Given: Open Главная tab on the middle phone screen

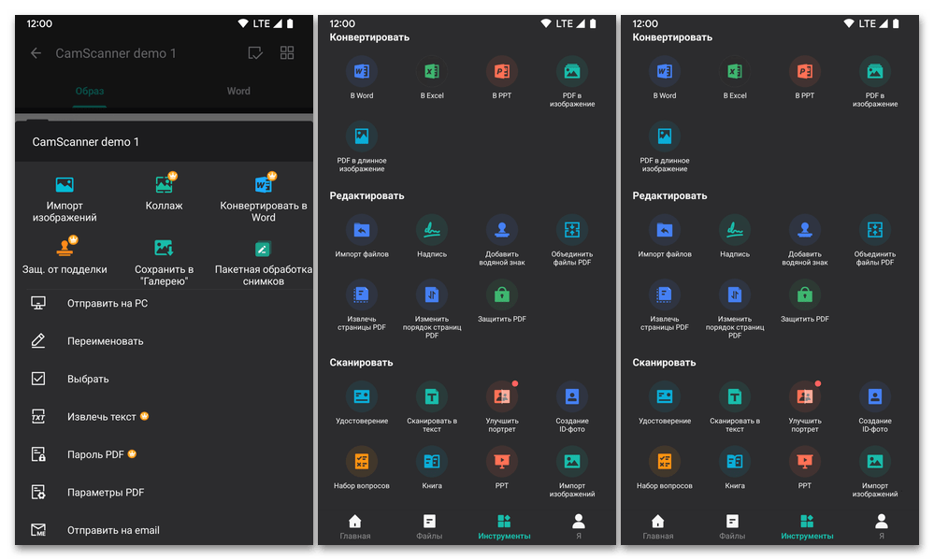Looking at the screenshot, I should pyautogui.click(x=354, y=526).
